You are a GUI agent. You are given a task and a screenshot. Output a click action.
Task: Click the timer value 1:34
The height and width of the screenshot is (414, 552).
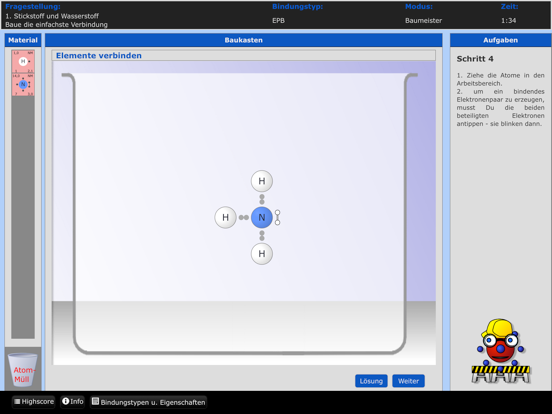[x=508, y=20]
